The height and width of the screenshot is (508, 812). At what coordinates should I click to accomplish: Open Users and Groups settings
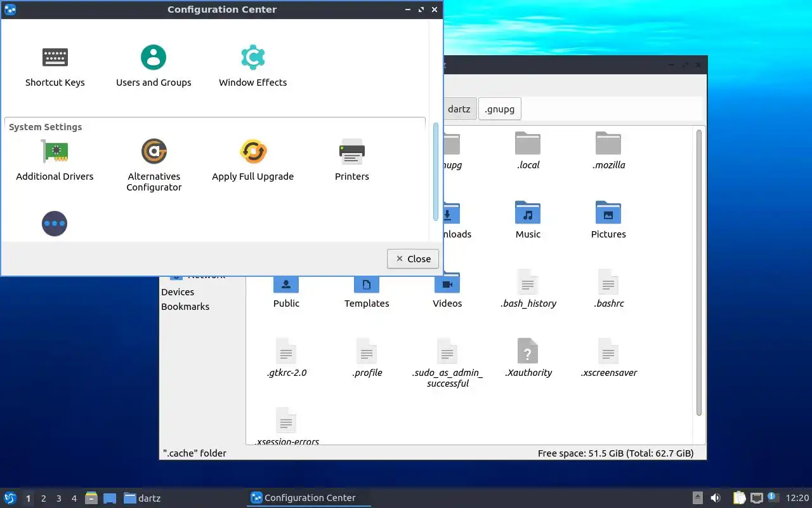[x=154, y=66]
